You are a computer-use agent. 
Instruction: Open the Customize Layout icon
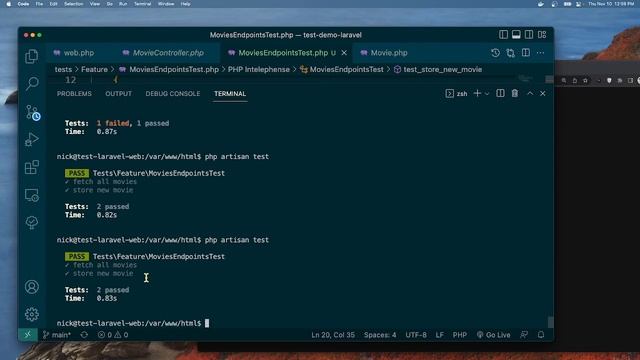[x=542, y=35]
